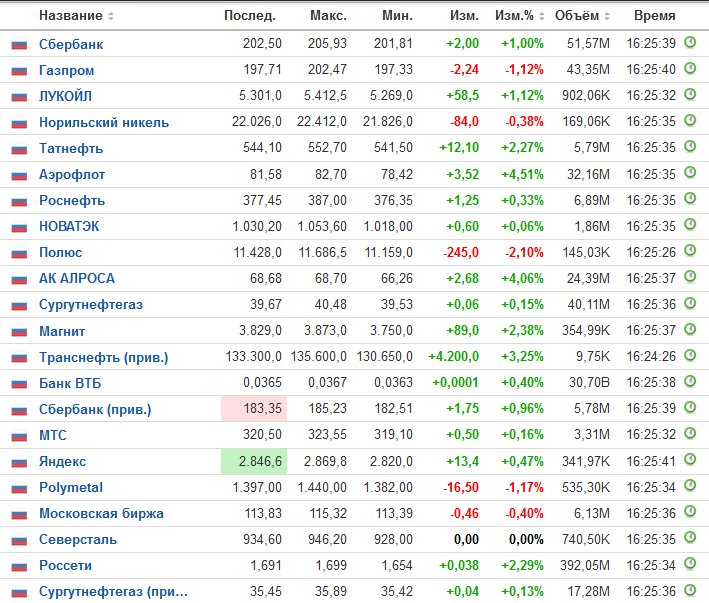Click the Послед. column header
Image resolution: width=709 pixels, height=603 pixels.
point(250,16)
